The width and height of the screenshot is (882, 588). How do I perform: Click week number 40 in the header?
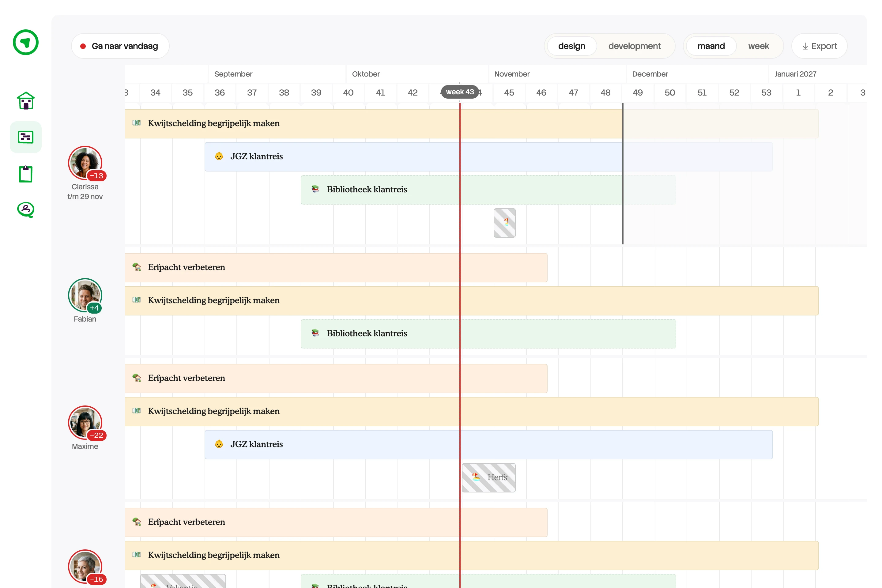(348, 92)
